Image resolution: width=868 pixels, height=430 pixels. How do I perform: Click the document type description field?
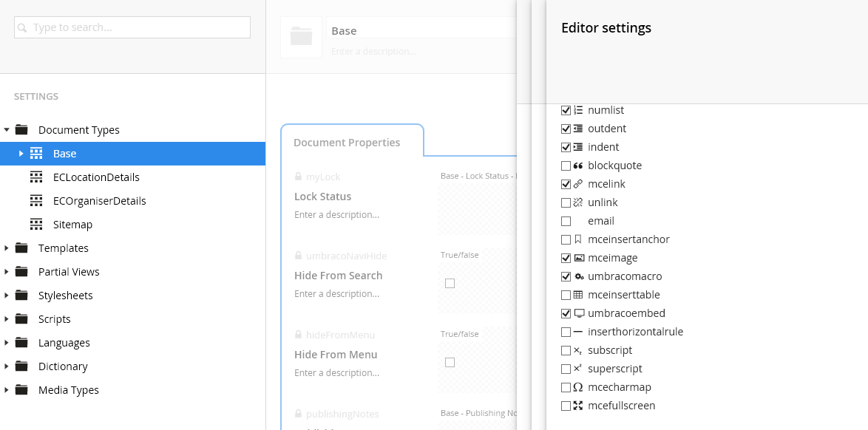point(422,52)
